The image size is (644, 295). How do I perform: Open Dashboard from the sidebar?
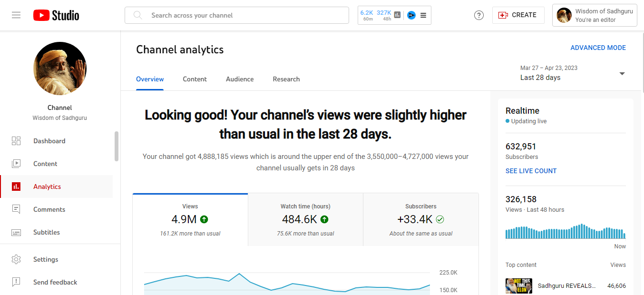click(57, 141)
